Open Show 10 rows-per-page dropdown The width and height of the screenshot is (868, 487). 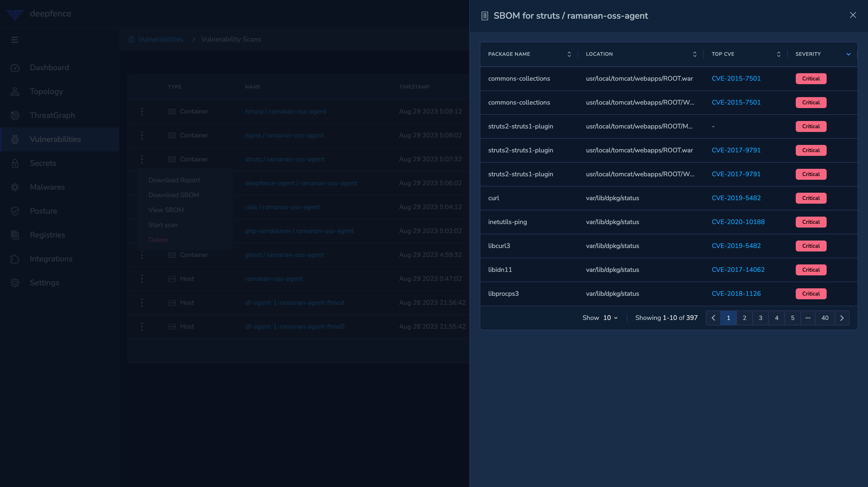pyautogui.click(x=611, y=318)
